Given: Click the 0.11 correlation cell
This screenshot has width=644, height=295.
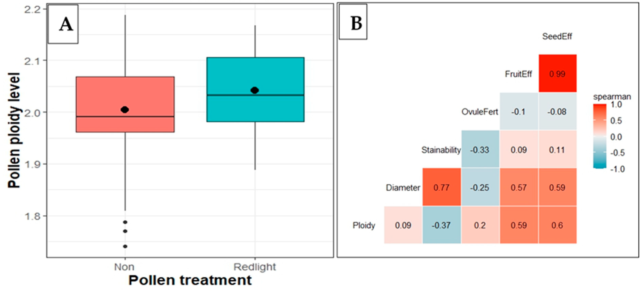Looking at the screenshot, I should [557, 150].
